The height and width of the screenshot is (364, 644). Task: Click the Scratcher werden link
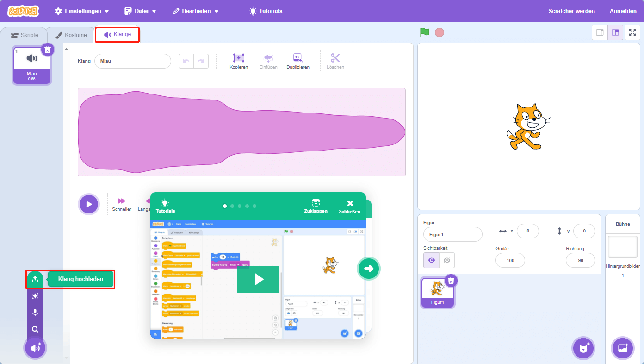coord(572,11)
